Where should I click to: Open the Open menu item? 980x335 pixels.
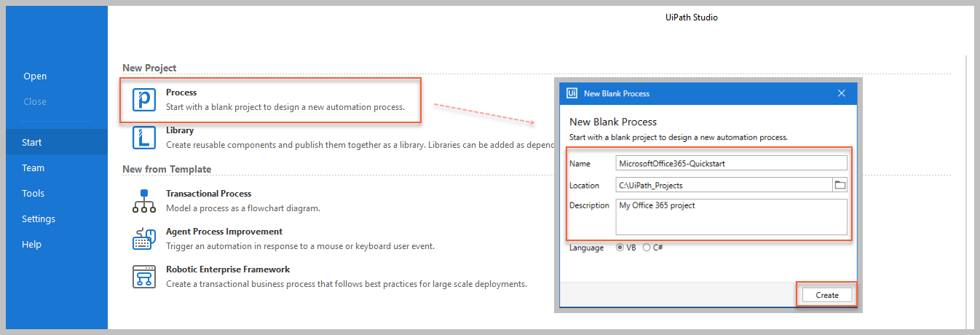(35, 76)
